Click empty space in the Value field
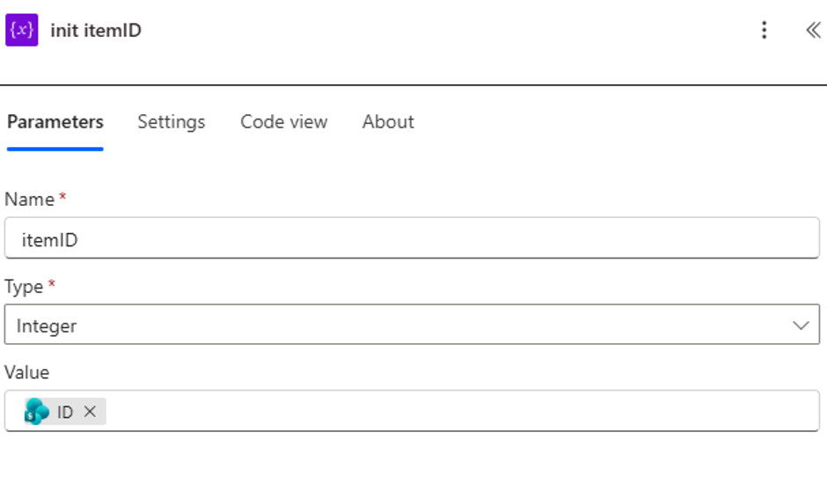The image size is (827, 504). (x=459, y=411)
